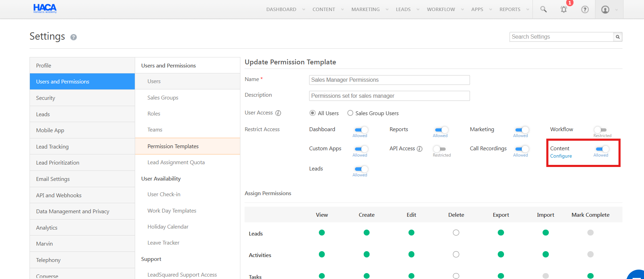This screenshot has height=279, width=644.
Task: Open the user profile avatar icon
Action: pos(605,9)
